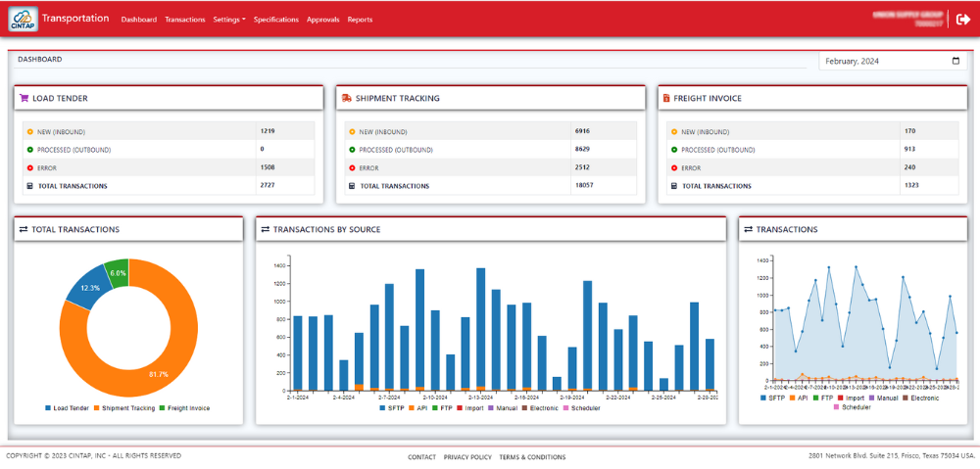Click Shipment Tracking new inbound value 6916
This screenshot has height=469, width=980.
click(582, 131)
